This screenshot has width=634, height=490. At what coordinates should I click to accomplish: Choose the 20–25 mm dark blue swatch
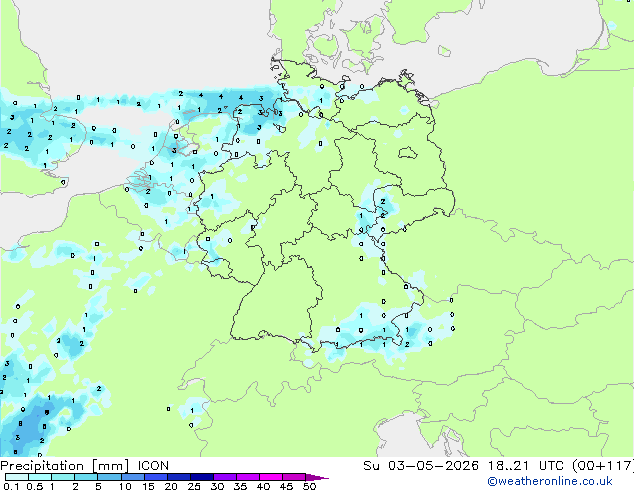coord(179,477)
